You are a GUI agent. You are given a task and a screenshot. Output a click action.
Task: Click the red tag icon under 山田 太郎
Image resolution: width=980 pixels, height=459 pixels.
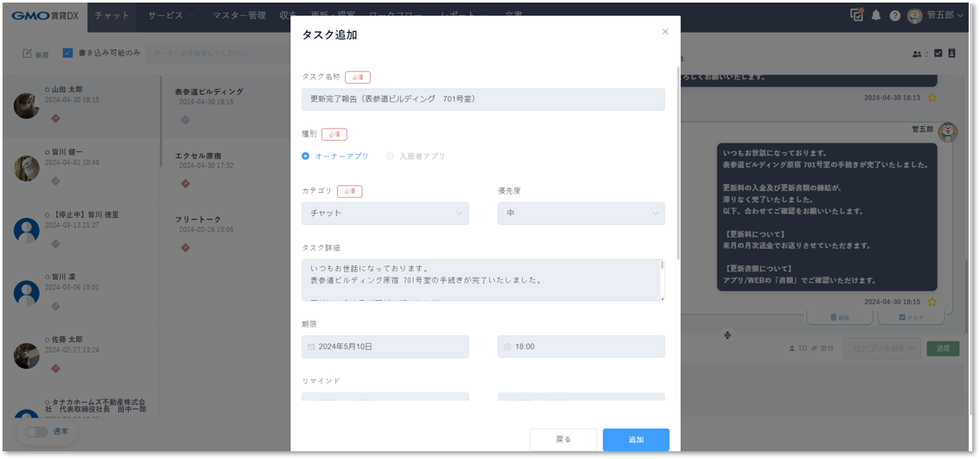click(55, 118)
